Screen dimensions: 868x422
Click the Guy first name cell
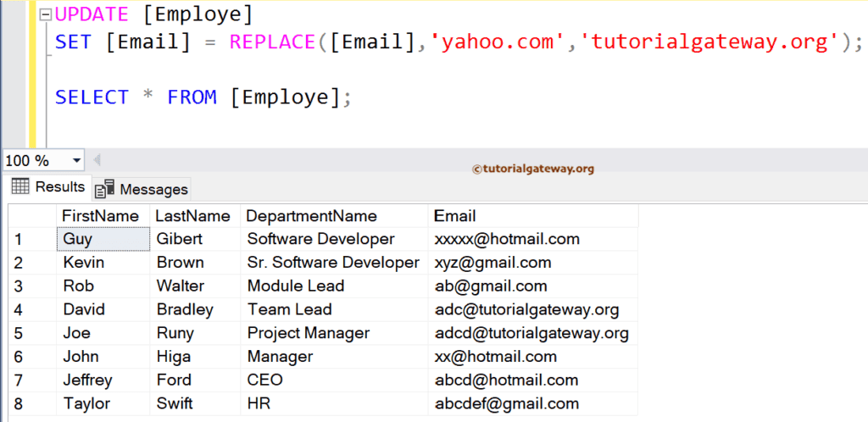point(103,239)
